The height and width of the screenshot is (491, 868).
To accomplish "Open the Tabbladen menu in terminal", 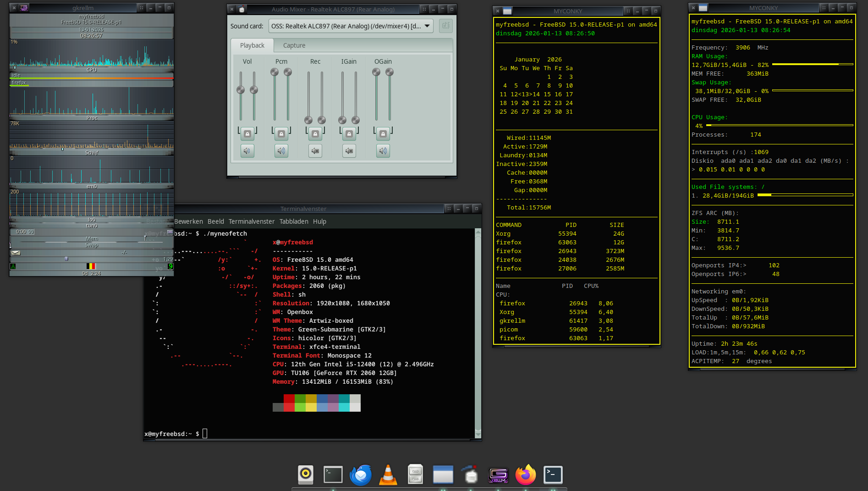I will point(294,221).
